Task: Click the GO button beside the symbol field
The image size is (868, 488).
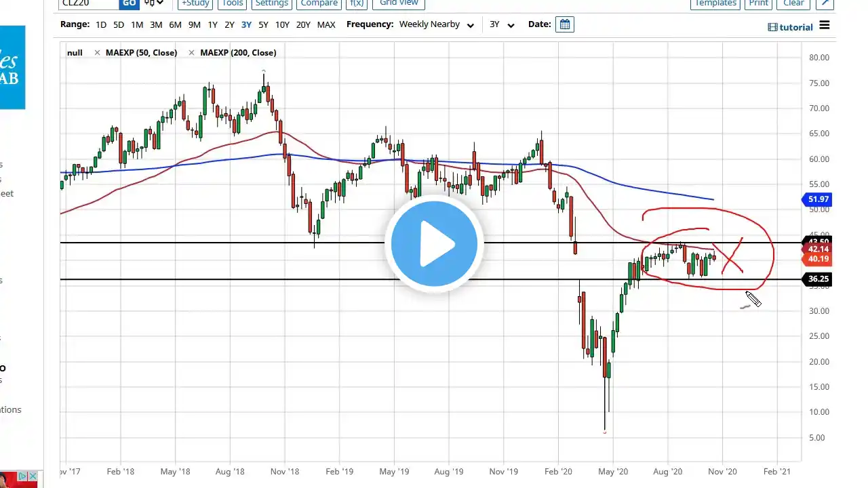Action: 129,3
